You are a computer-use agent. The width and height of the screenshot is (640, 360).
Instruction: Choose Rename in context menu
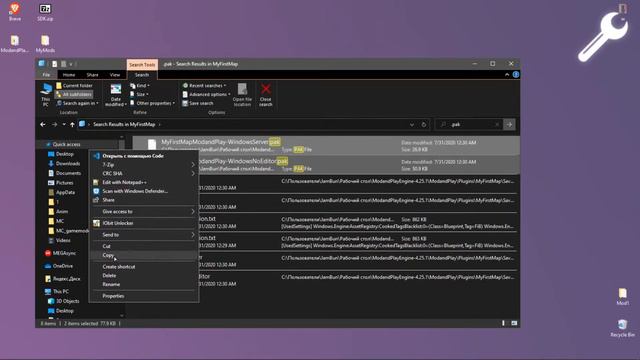pos(144,284)
